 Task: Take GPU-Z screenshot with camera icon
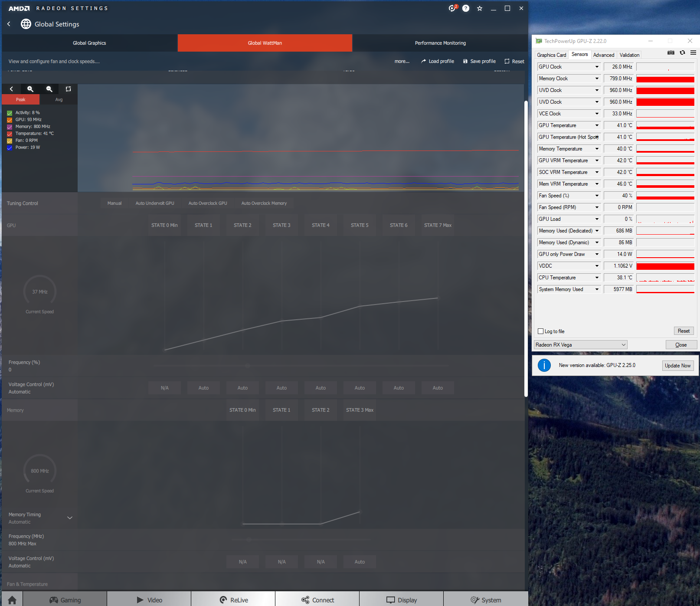click(671, 52)
